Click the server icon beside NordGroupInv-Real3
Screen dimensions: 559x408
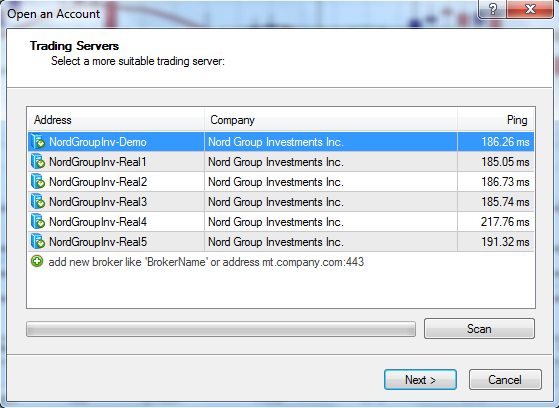click(x=37, y=202)
